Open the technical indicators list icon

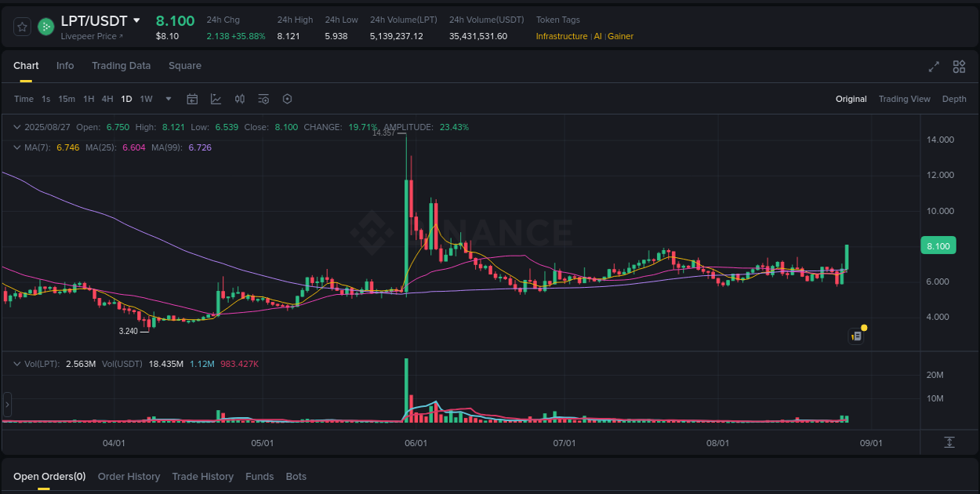(x=263, y=99)
